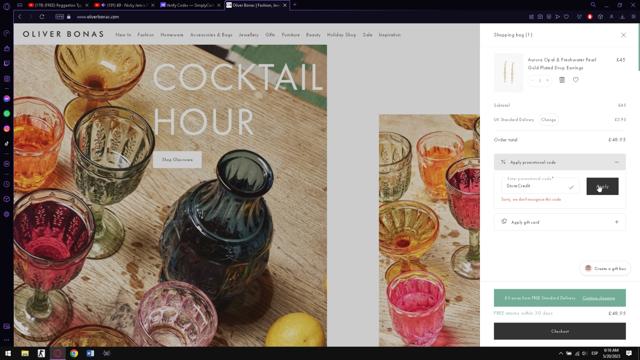
Task: Open the Accessories & Bags menu
Action: 211,35
